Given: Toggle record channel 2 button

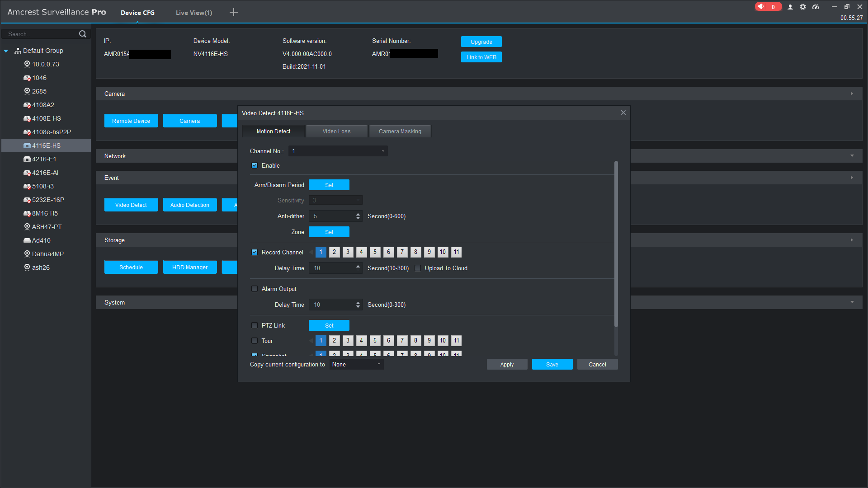Looking at the screenshot, I should (334, 252).
